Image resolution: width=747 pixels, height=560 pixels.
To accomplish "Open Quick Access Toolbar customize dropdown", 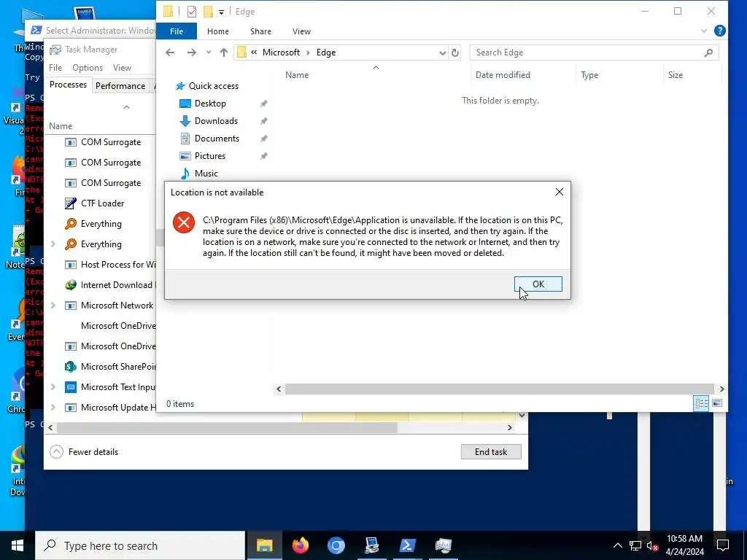I will pyautogui.click(x=221, y=12).
